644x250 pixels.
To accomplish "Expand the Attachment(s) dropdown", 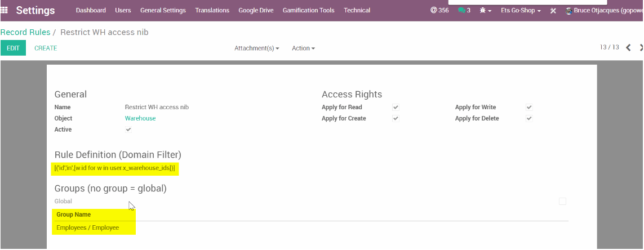I will (257, 48).
